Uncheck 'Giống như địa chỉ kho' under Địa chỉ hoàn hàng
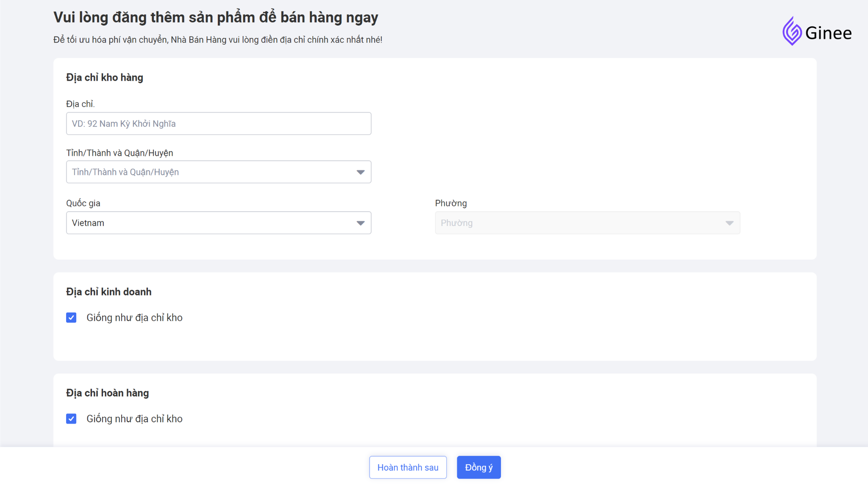The width and height of the screenshot is (868, 487). 71,419
